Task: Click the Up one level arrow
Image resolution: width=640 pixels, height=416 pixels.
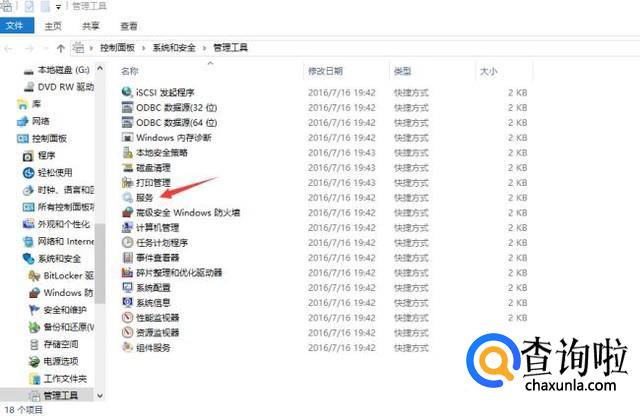Action: (60, 49)
